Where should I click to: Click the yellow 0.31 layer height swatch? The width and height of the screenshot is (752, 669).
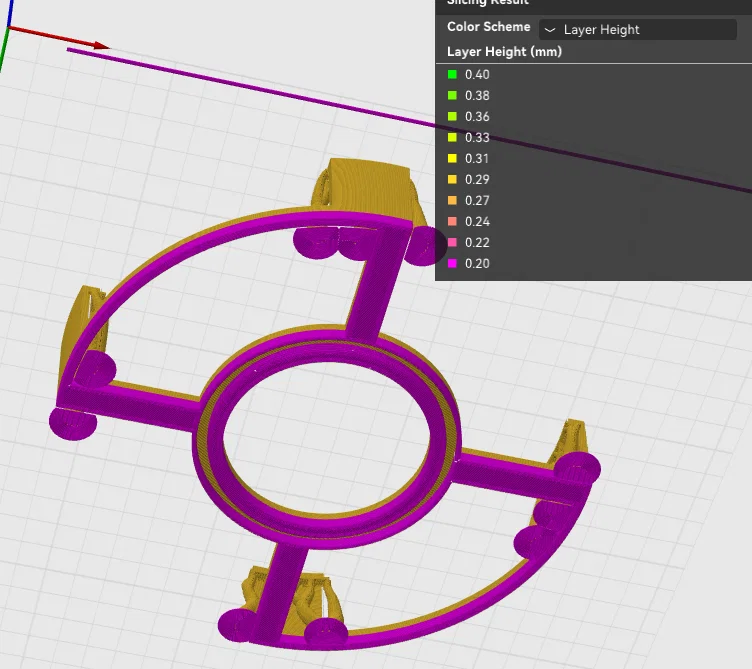point(452,158)
